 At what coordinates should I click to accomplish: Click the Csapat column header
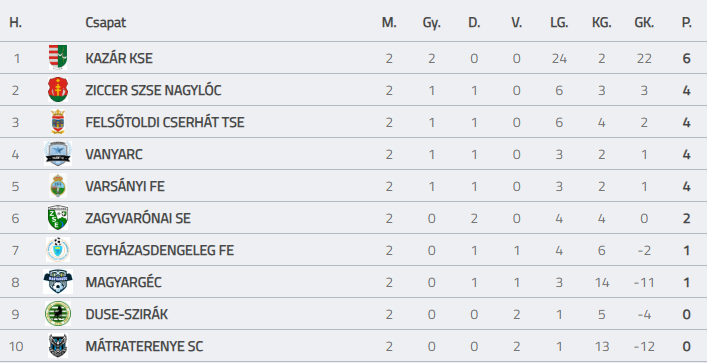tap(106, 23)
